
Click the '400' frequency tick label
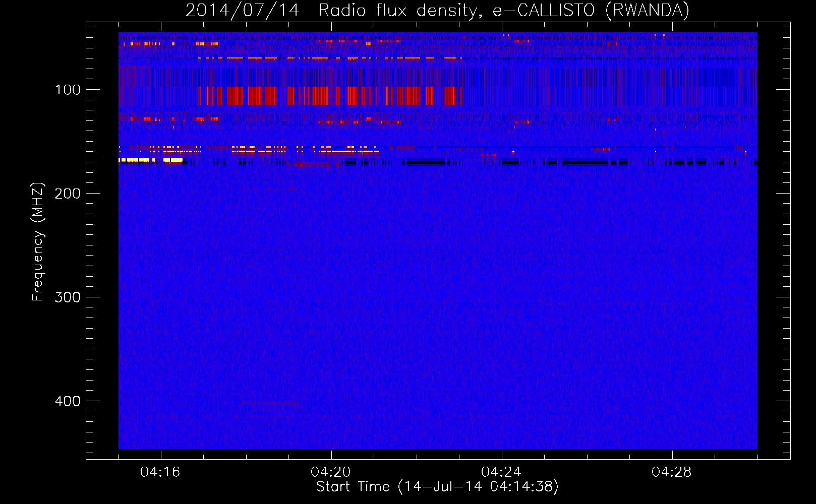point(68,401)
